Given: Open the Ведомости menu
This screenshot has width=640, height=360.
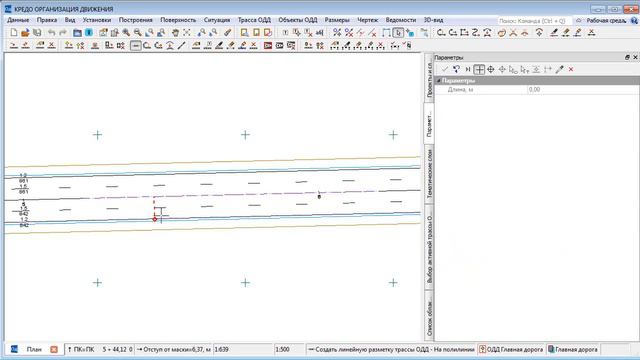Looking at the screenshot, I should [x=401, y=20].
